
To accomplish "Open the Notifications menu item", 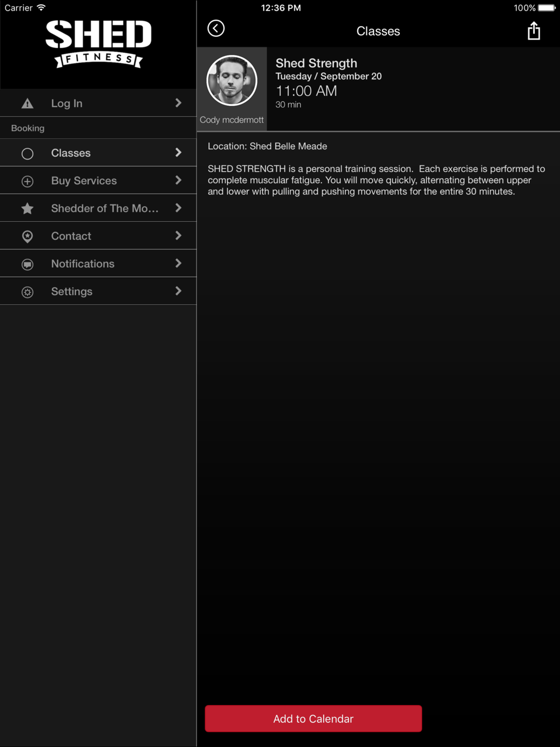I will [98, 264].
